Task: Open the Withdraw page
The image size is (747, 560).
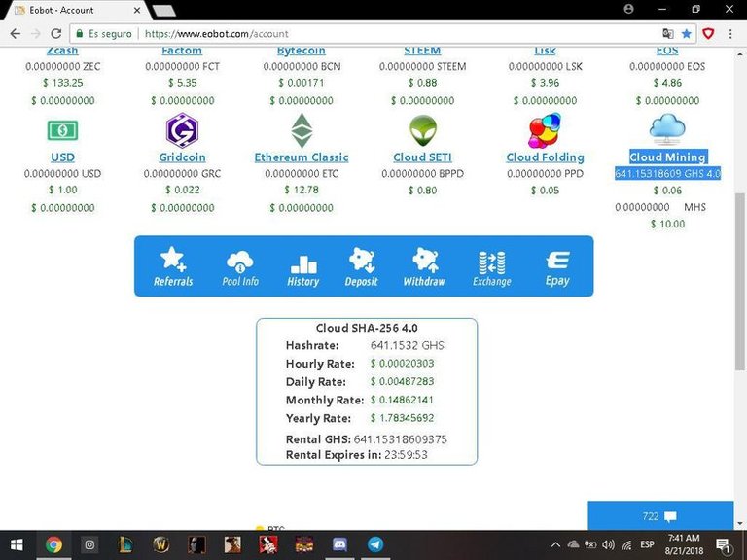Action: click(424, 267)
